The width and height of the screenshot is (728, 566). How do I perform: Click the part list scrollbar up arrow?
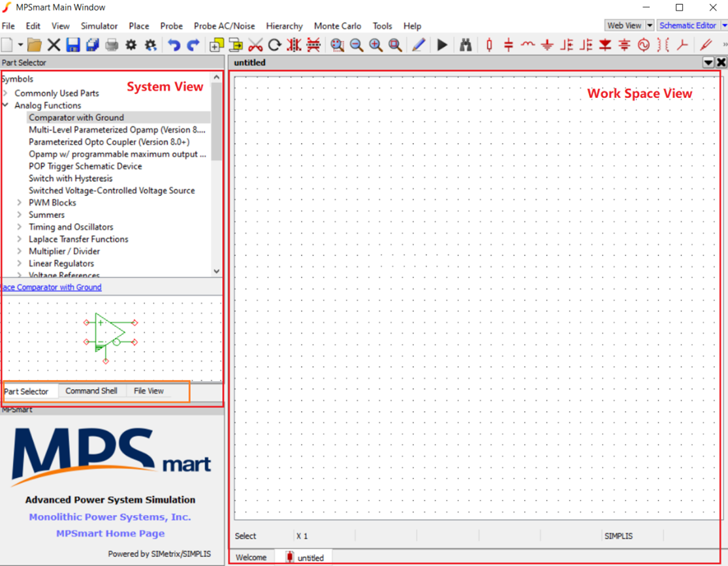coord(216,78)
